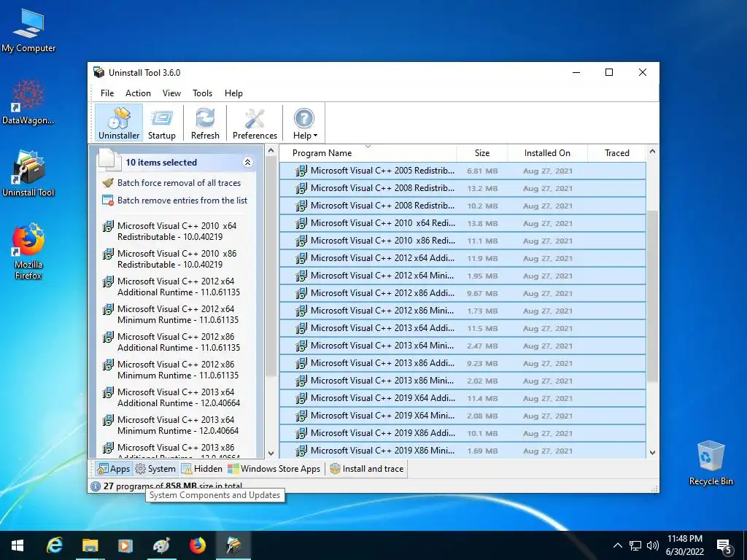Image resolution: width=747 pixels, height=560 pixels.
Task: Open the Windows Start button
Action: coord(18,545)
